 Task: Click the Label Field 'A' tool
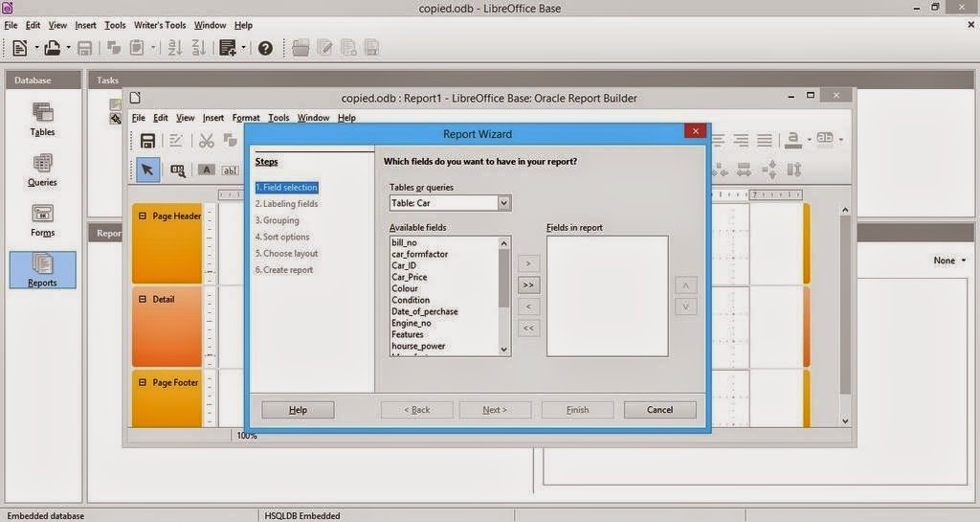point(207,170)
